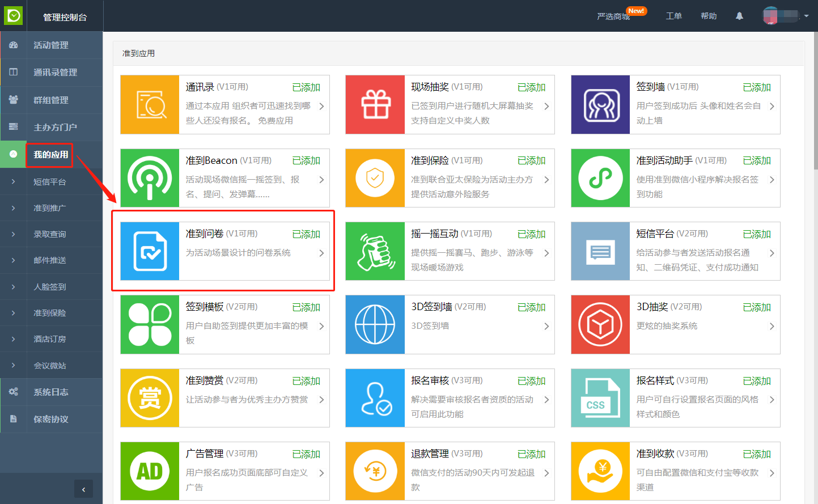Open the 准到问卷 blue document icon
The height and width of the screenshot is (504, 818).
pyautogui.click(x=150, y=251)
